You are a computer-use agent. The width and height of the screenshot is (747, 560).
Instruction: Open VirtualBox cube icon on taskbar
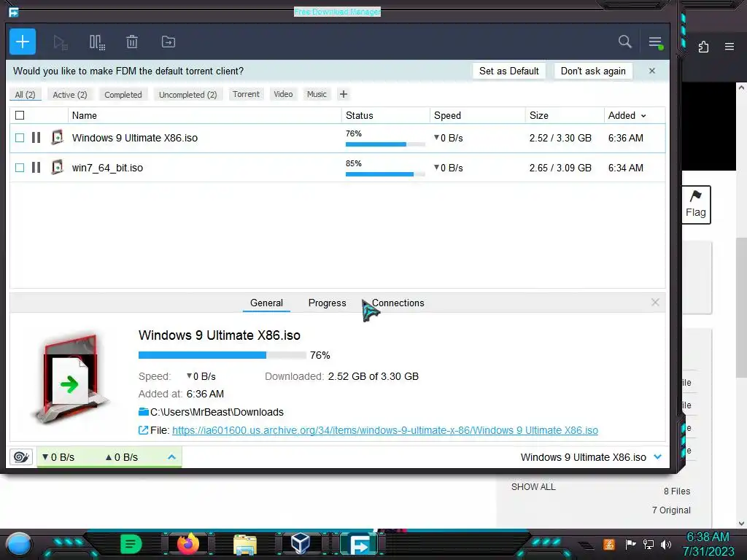click(x=300, y=543)
